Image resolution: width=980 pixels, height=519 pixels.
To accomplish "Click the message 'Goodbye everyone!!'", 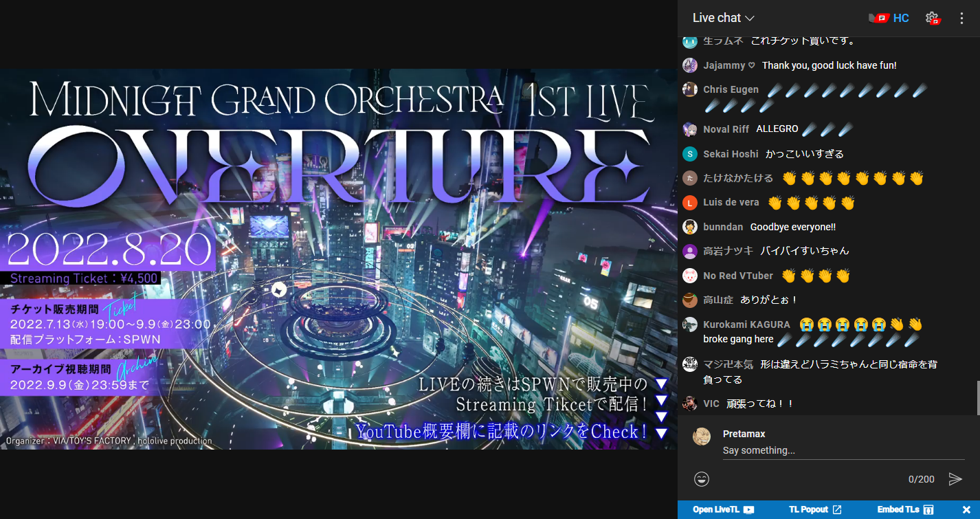I will click(792, 227).
